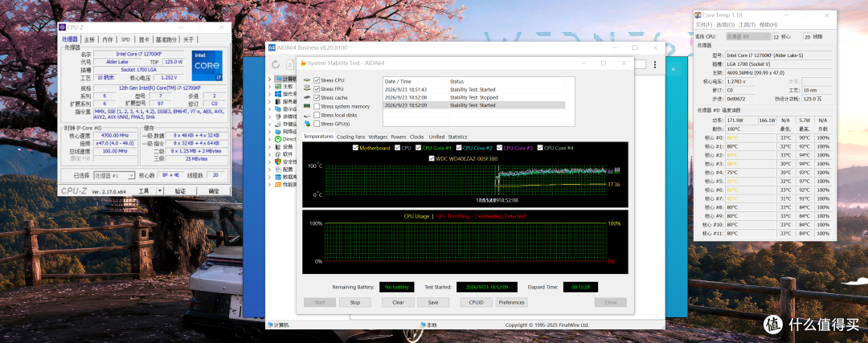Screen dimensions: 868x343
Task: Click the memory stick icon for system memory
Action: [307, 106]
